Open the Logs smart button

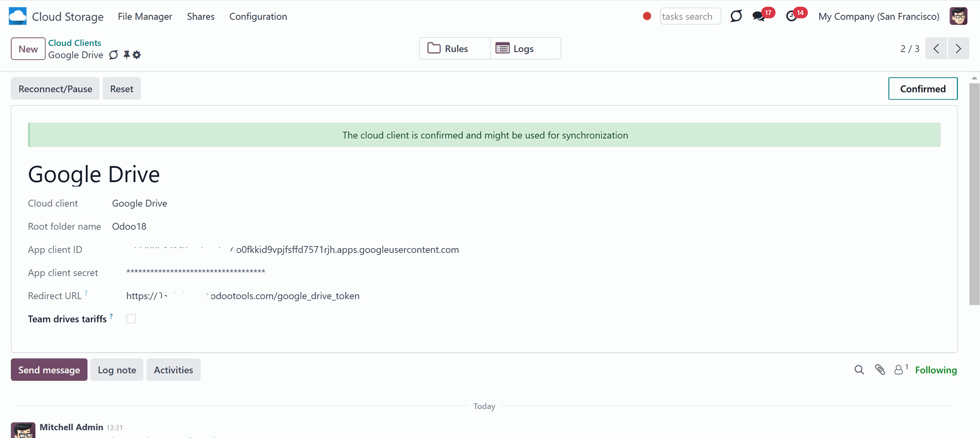click(525, 48)
